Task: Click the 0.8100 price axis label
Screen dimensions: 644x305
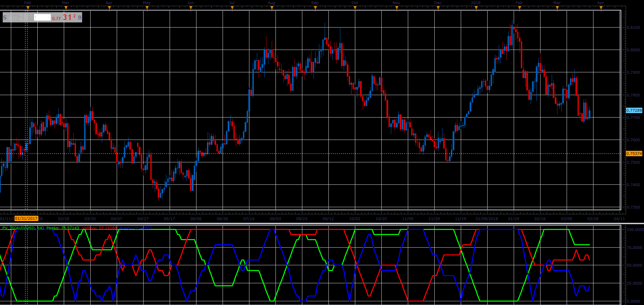Action: coord(633,28)
